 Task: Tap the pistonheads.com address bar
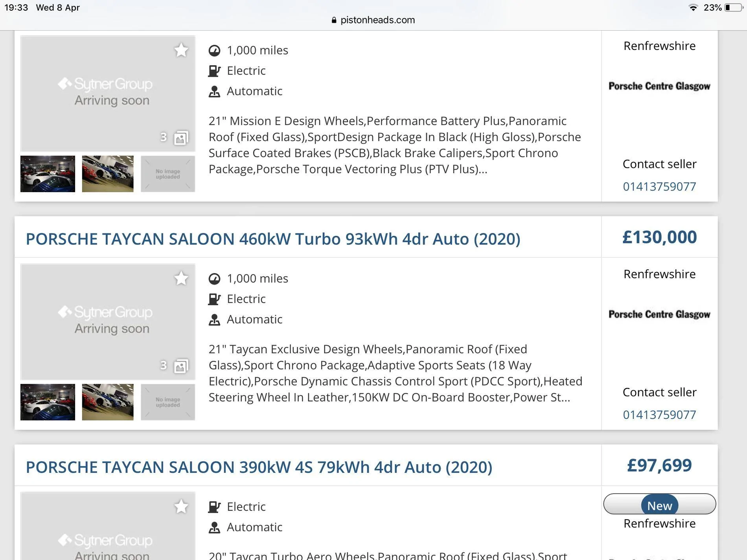pos(373,20)
